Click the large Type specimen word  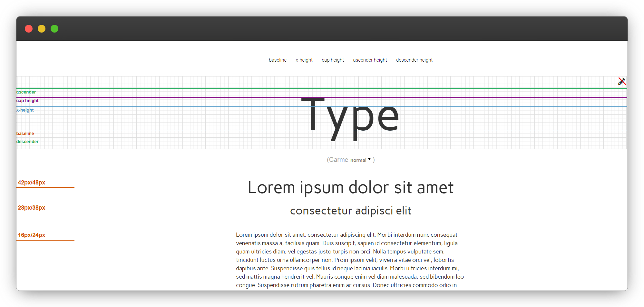click(350, 119)
